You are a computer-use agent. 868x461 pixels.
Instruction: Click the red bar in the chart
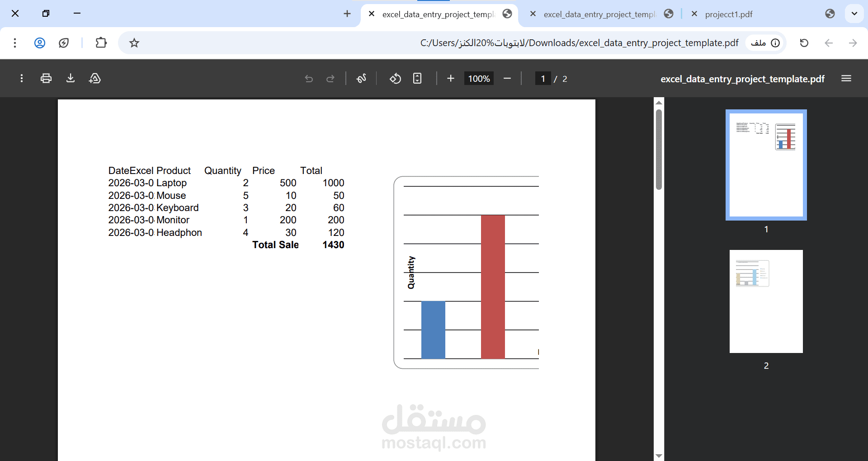pos(493,287)
